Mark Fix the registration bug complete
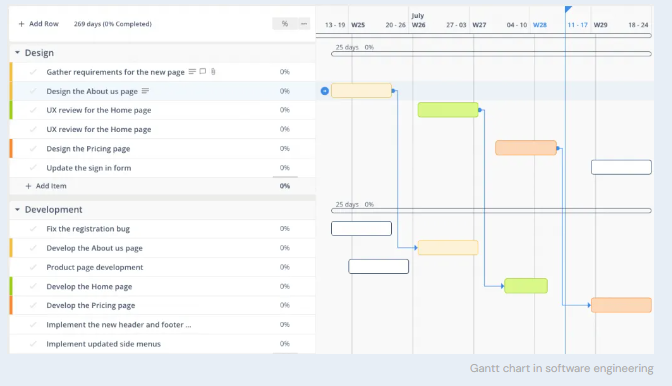The width and height of the screenshot is (672, 386). coord(33,229)
